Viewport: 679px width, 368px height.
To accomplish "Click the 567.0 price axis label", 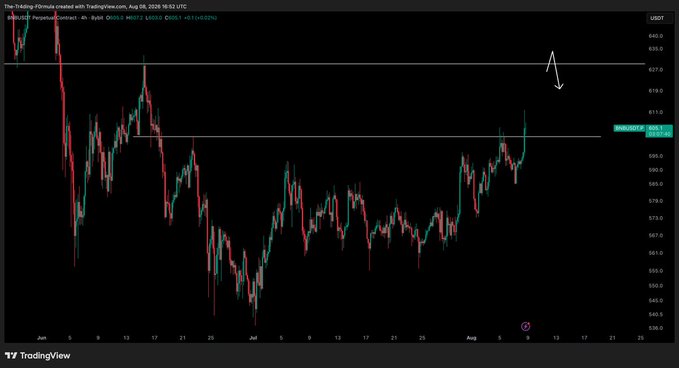I will click(x=656, y=236).
